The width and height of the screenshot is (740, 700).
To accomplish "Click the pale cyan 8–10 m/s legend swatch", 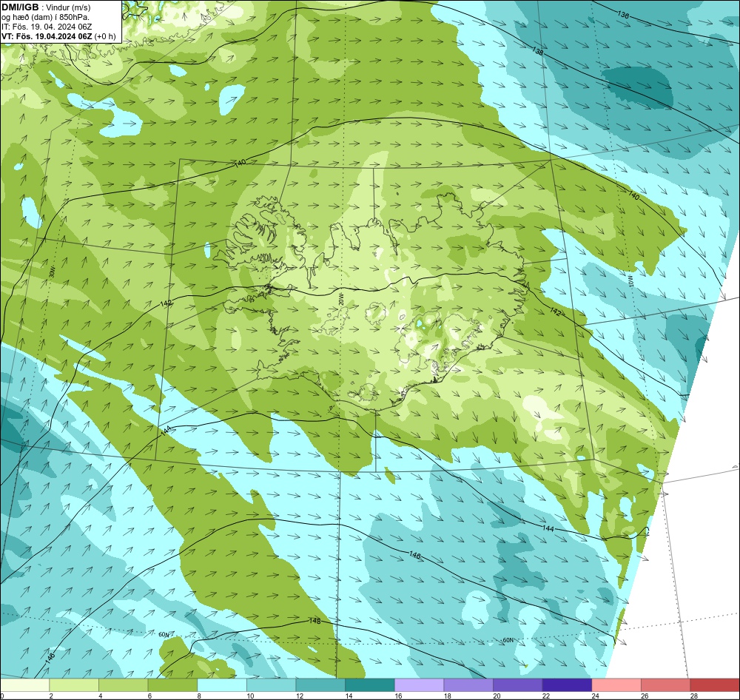I will click(x=222, y=684).
